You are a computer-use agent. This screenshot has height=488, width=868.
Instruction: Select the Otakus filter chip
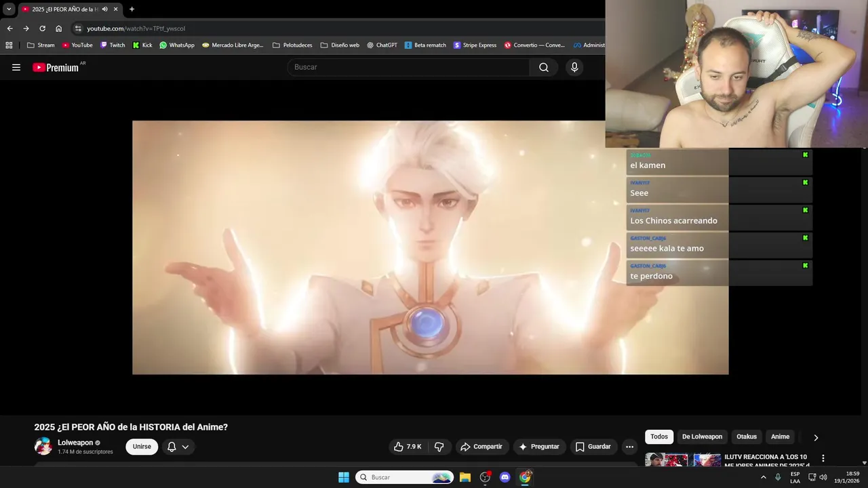[747, 436]
